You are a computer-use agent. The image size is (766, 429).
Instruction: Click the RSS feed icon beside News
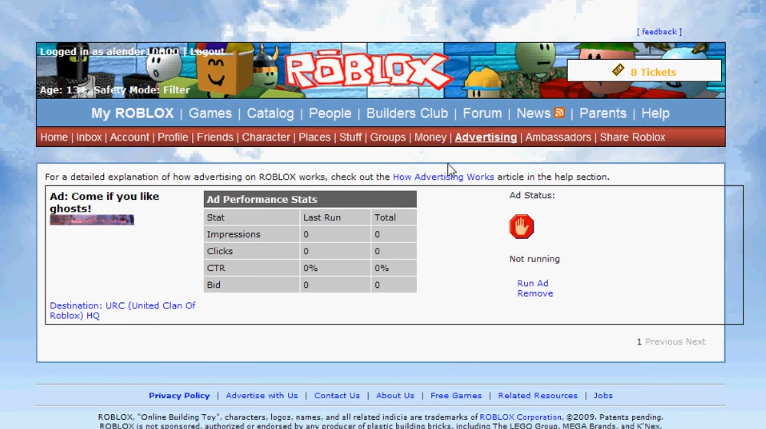tap(559, 113)
